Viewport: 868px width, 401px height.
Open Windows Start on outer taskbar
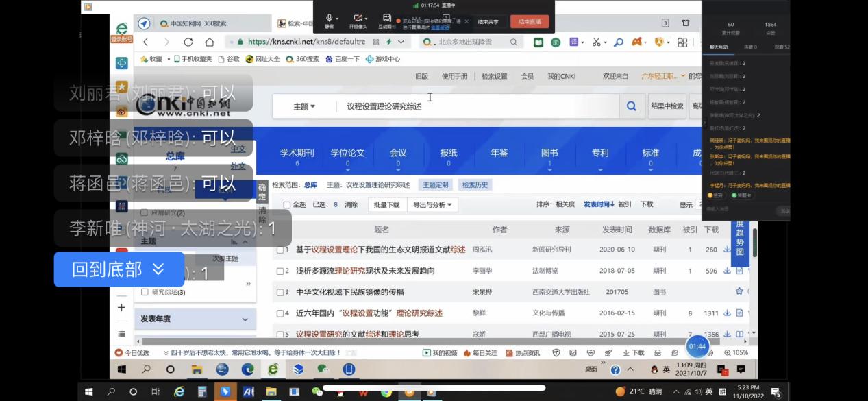[x=89, y=392]
